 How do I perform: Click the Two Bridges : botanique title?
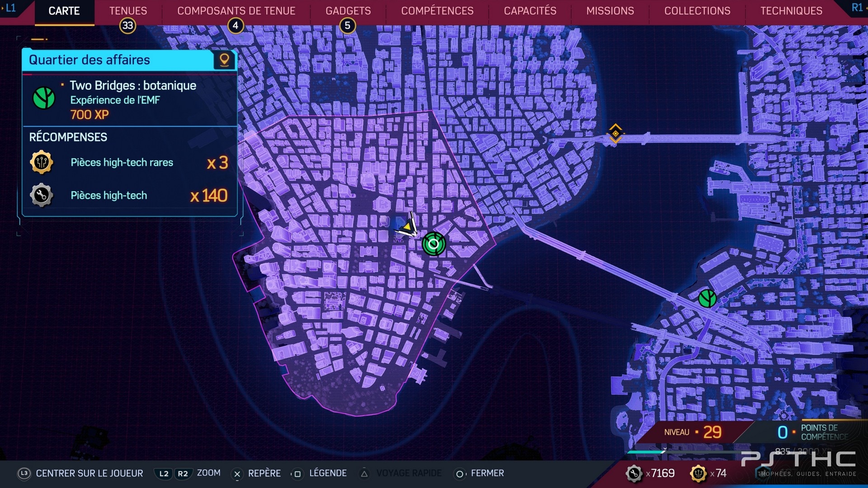click(133, 85)
